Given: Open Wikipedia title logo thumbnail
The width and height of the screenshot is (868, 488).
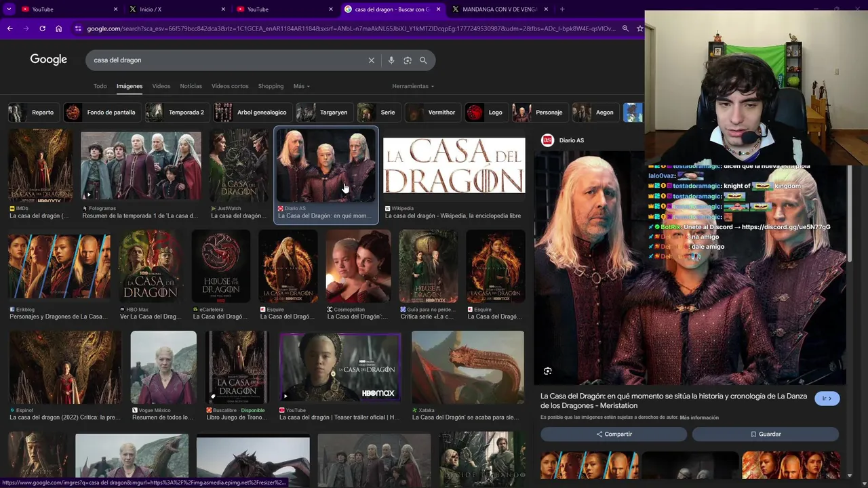Looking at the screenshot, I should click(x=454, y=166).
